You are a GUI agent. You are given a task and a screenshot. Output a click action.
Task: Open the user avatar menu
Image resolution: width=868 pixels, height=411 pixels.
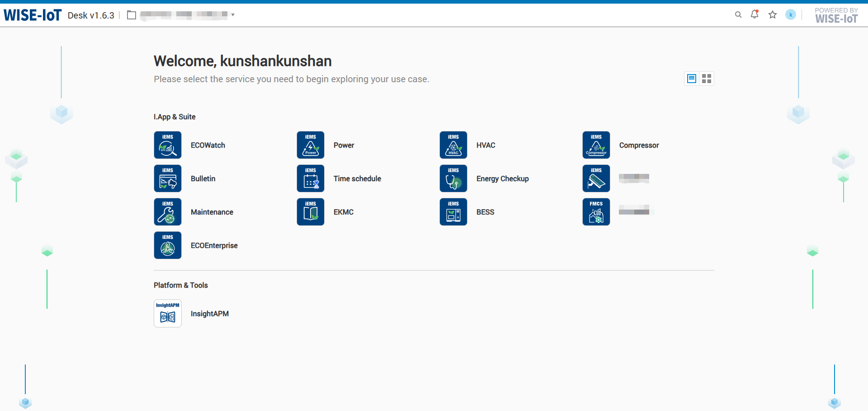point(791,14)
